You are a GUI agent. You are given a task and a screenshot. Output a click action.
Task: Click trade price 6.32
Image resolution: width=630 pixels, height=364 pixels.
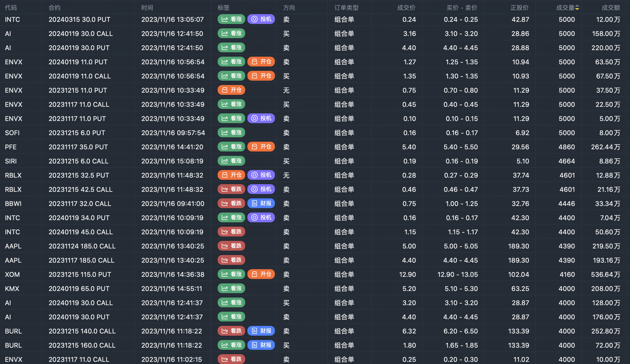(409, 331)
